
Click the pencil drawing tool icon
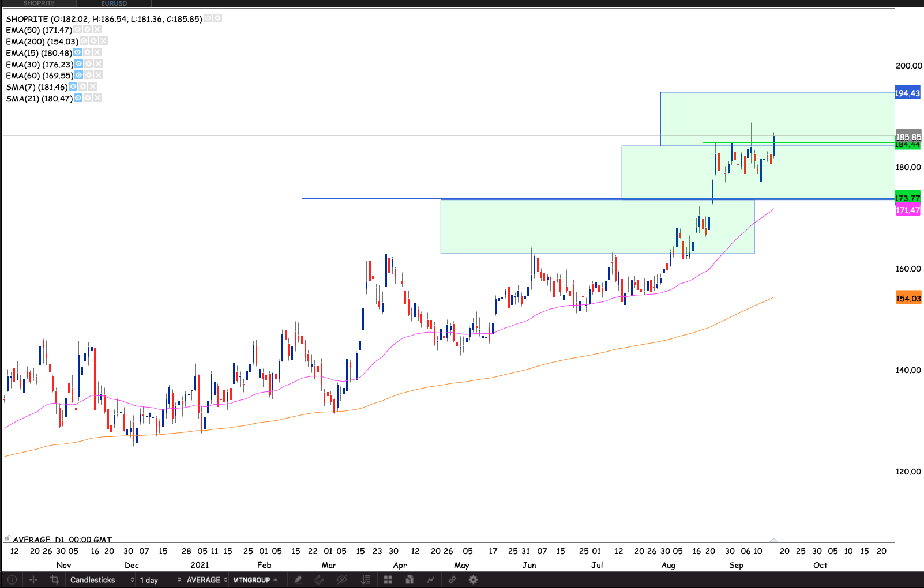coord(298,580)
